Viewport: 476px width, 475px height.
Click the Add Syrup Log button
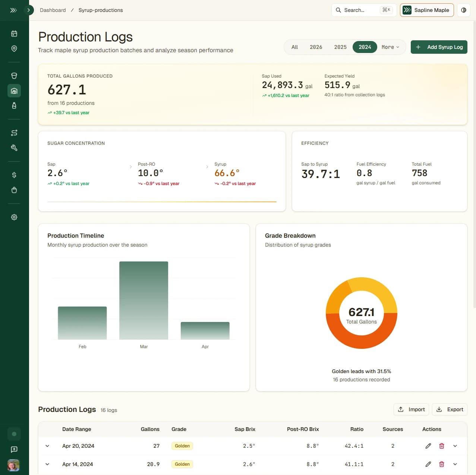tap(439, 47)
